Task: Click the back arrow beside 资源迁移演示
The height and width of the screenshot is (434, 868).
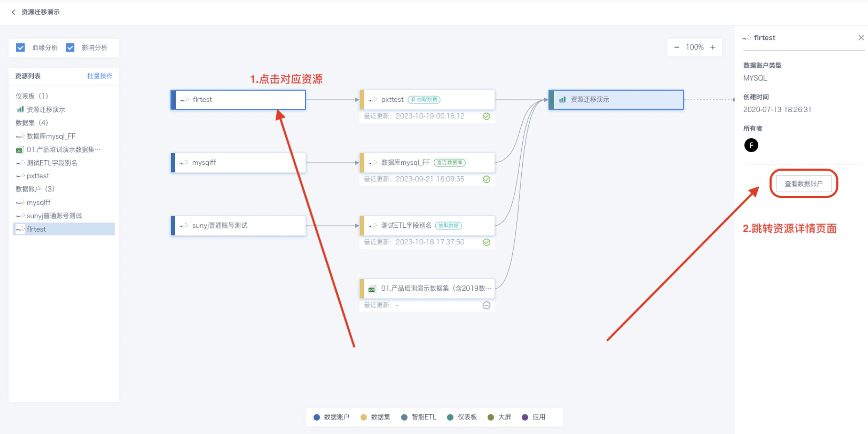Action: coord(13,12)
